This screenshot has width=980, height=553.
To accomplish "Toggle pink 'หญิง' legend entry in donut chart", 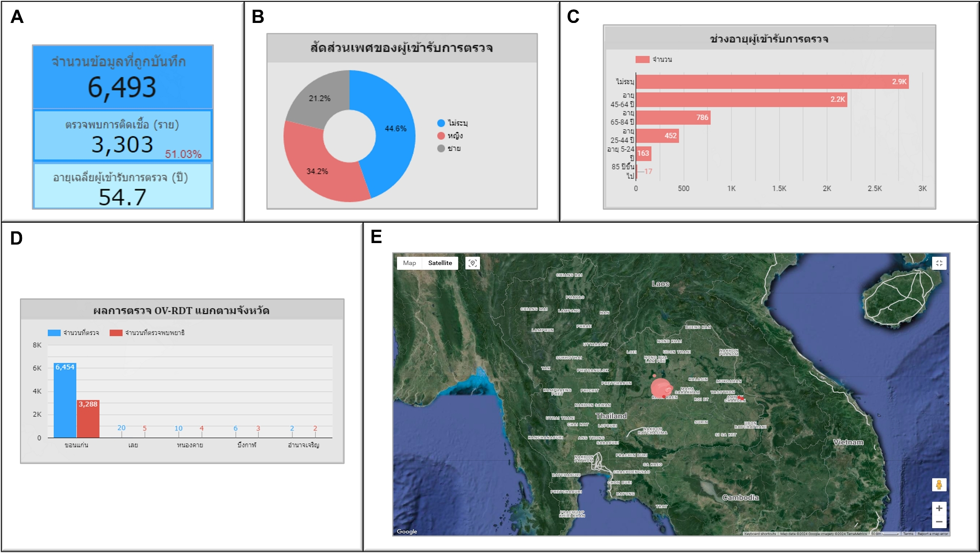I will coord(450,136).
